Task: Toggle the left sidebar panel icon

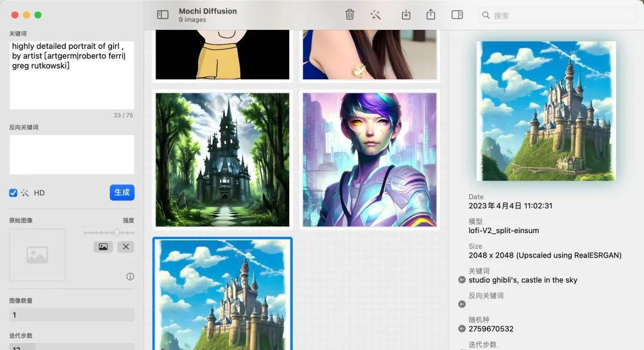Action: pyautogui.click(x=163, y=15)
